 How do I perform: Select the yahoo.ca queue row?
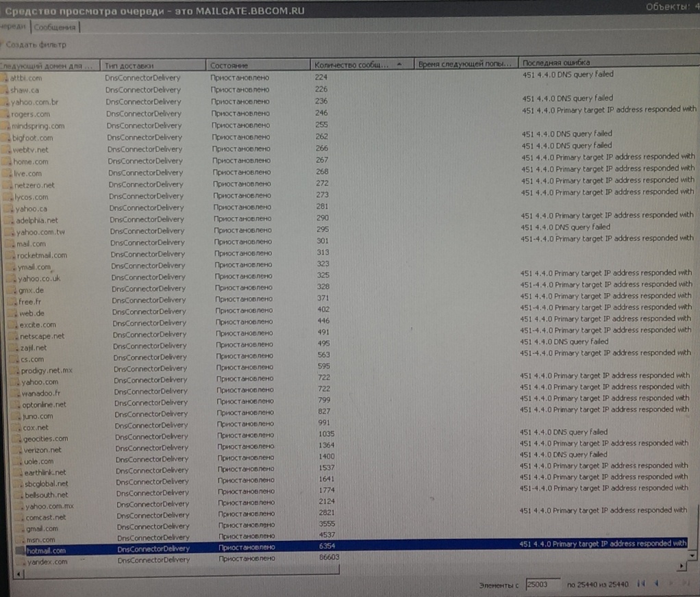pos(348,207)
